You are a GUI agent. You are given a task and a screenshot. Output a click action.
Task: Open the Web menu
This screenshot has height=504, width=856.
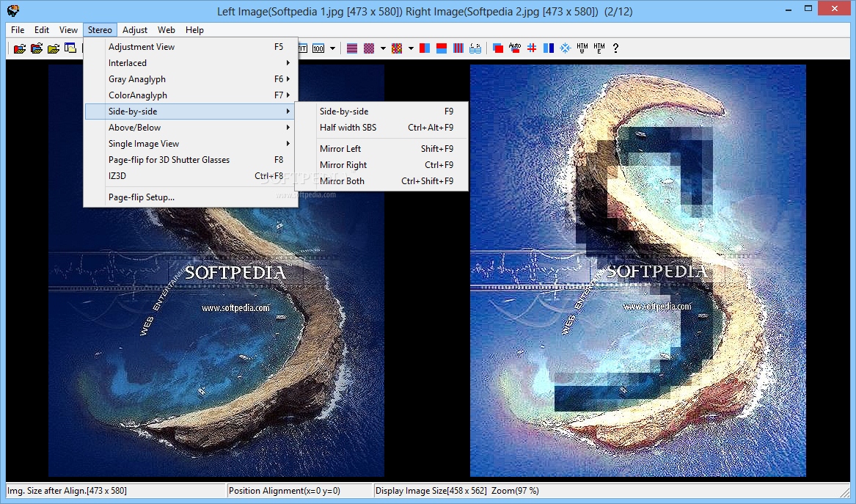click(167, 30)
